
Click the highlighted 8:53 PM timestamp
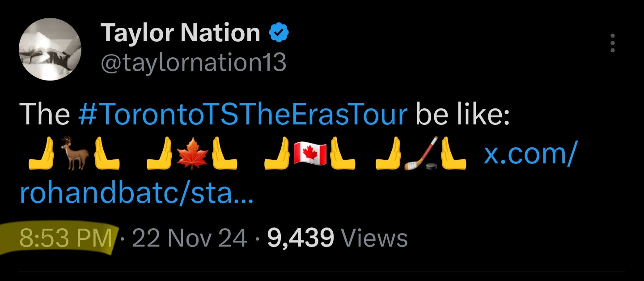point(66,238)
